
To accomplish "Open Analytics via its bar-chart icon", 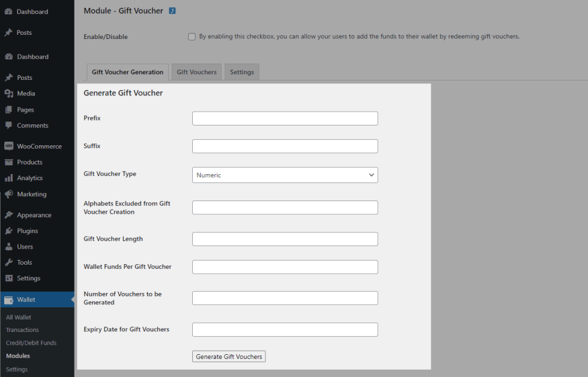I will (8, 178).
